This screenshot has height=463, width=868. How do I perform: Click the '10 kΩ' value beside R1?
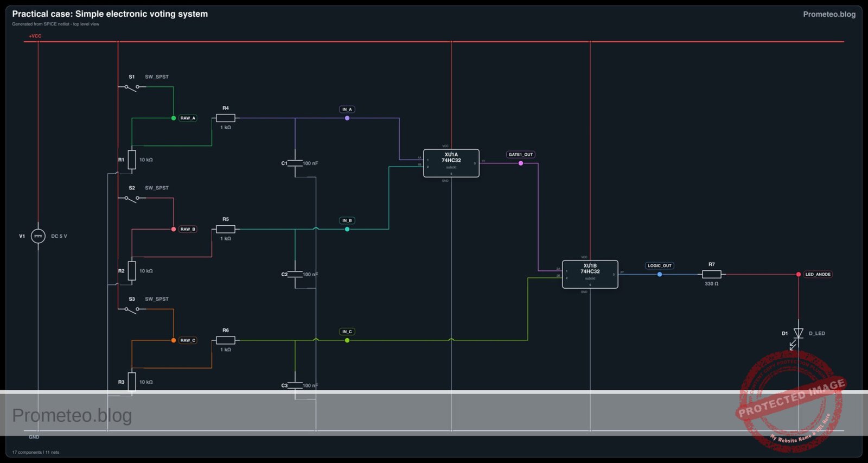pyautogui.click(x=146, y=160)
